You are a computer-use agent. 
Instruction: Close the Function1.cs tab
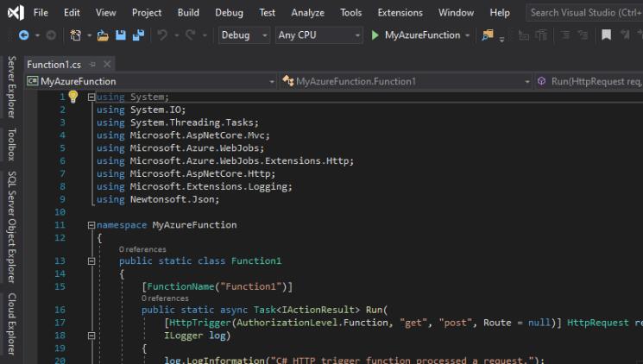tap(107, 65)
